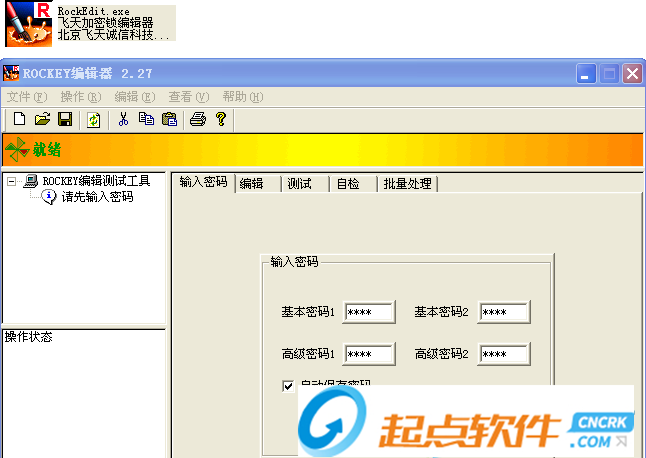Open a file with the folder icon
646x458 pixels.
click(42, 119)
